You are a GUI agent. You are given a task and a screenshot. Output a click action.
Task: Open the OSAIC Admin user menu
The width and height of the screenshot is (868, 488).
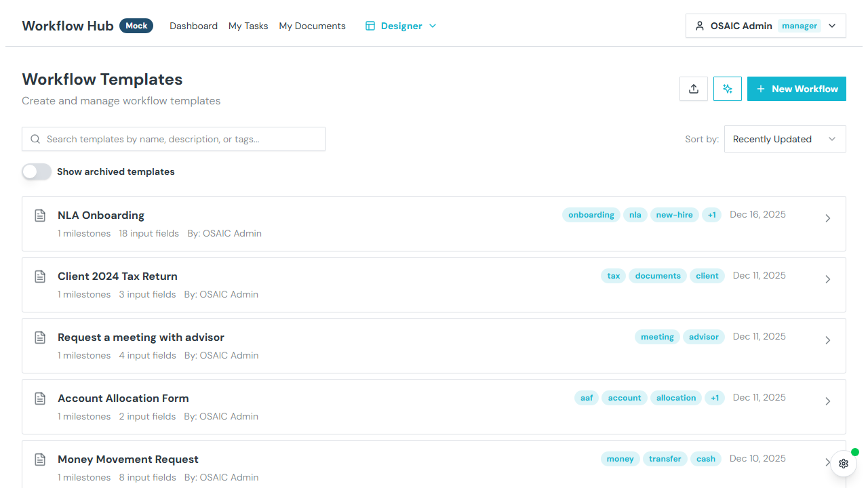(x=766, y=26)
